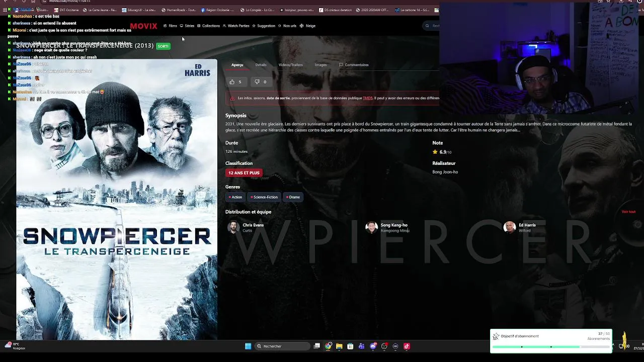Select the Drame genre tag
The height and width of the screenshot is (362, 644).
click(x=293, y=197)
